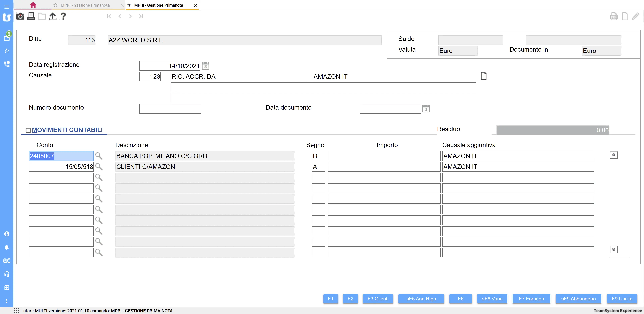Click the home icon tab

point(33,5)
